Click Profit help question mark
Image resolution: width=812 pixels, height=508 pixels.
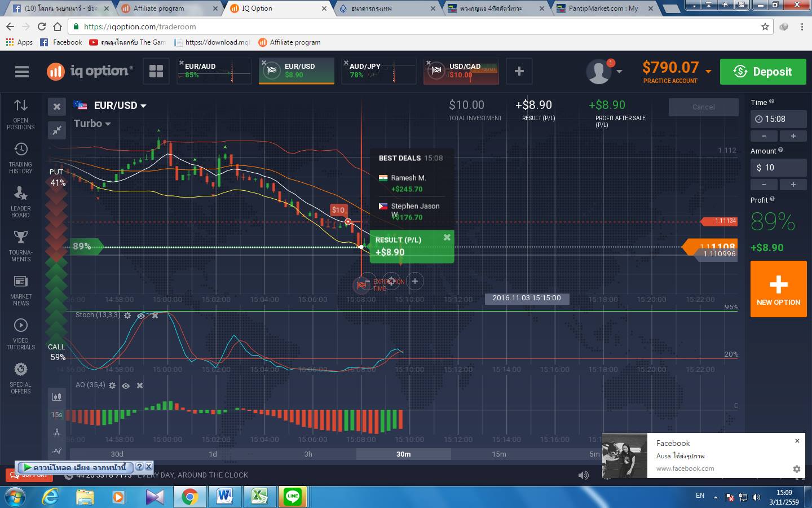pos(772,199)
